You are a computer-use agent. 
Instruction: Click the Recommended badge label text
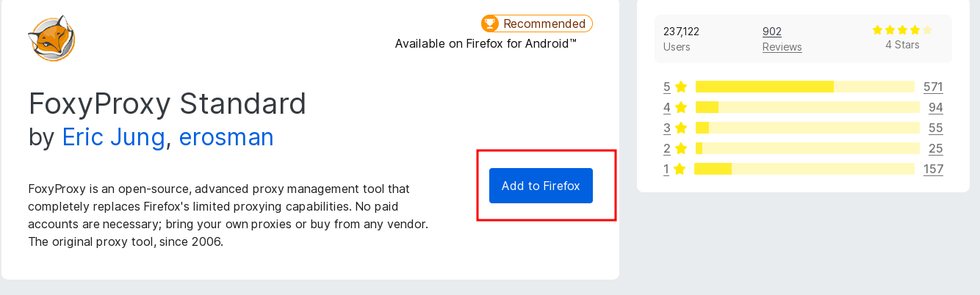[x=544, y=23]
